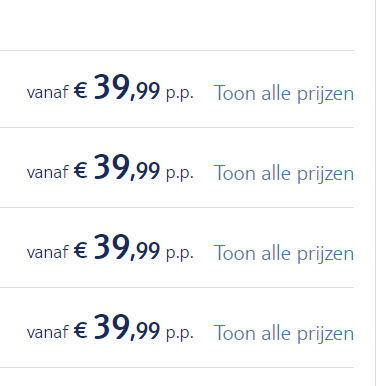This screenshot has width=376, height=386.
Task: Click the large '39' digits in third row
Action: pyautogui.click(x=111, y=247)
